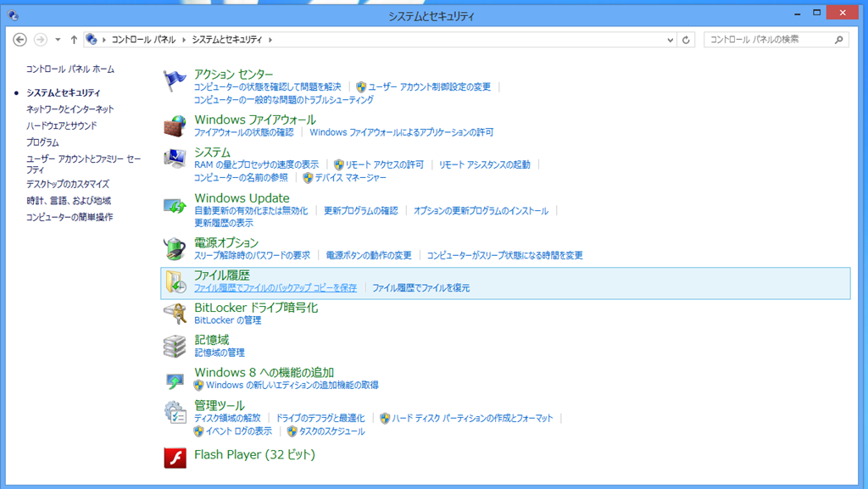
Task: Open the Administrative Tools gear icon
Action: 175,413
